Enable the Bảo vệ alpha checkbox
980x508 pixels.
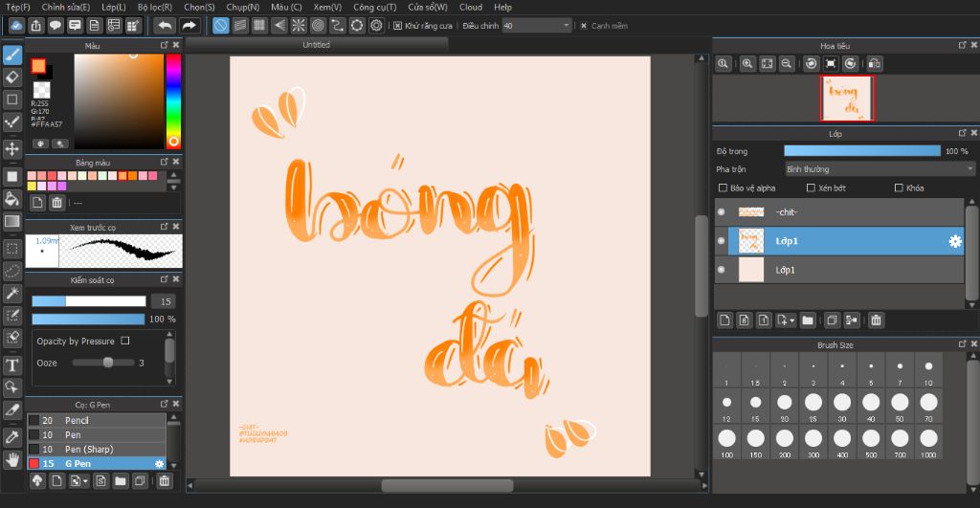pos(723,188)
